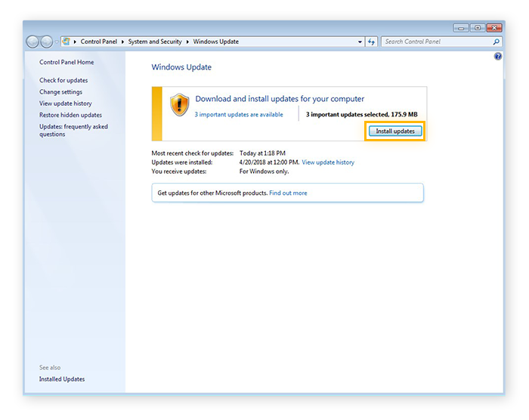Screen dimensions: 529x420
Task: Click into the Search Control Panel field
Action: tap(436, 42)
